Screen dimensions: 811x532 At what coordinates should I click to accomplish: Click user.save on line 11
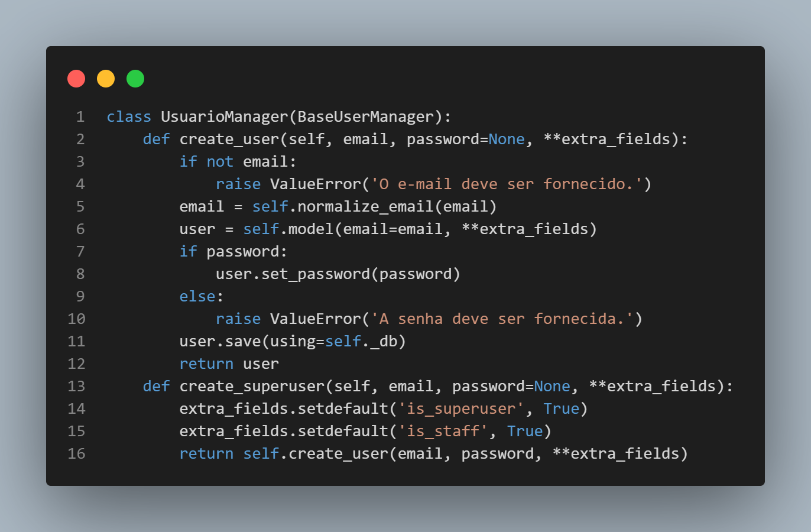[220, 342]
